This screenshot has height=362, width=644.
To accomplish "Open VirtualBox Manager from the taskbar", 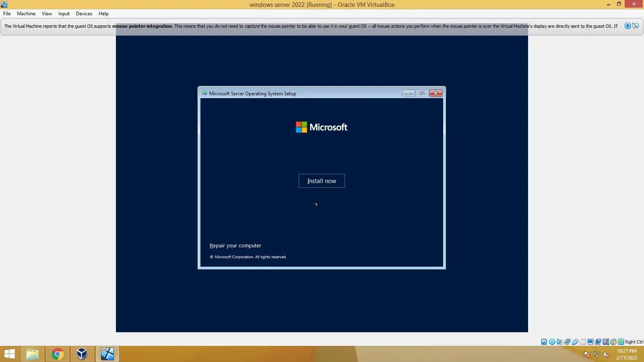I will tap(82, 354).
